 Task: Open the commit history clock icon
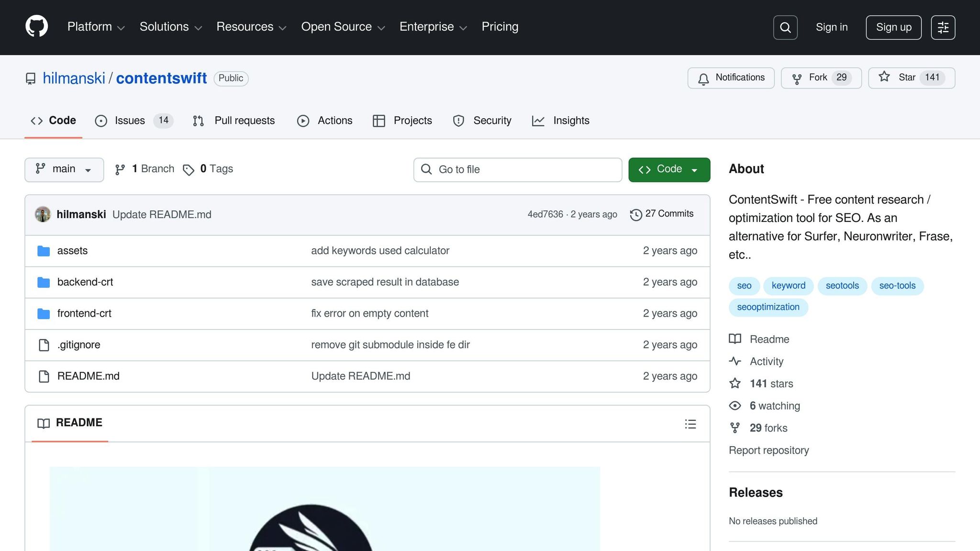635,214
